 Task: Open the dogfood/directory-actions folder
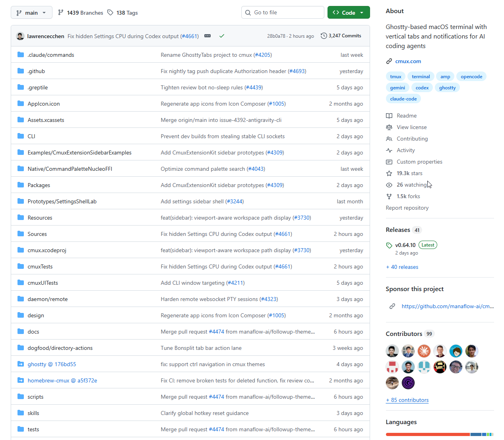(60, 348)
